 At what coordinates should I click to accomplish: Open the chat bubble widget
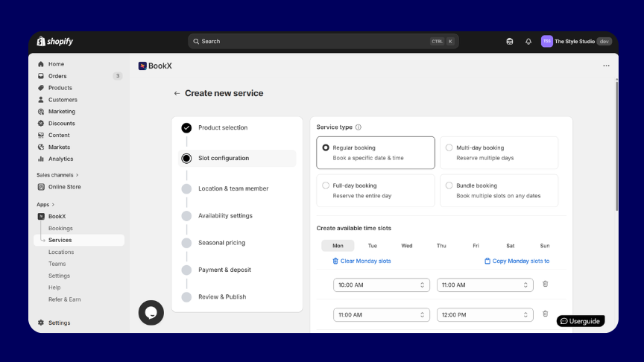(x=151, y=313)
